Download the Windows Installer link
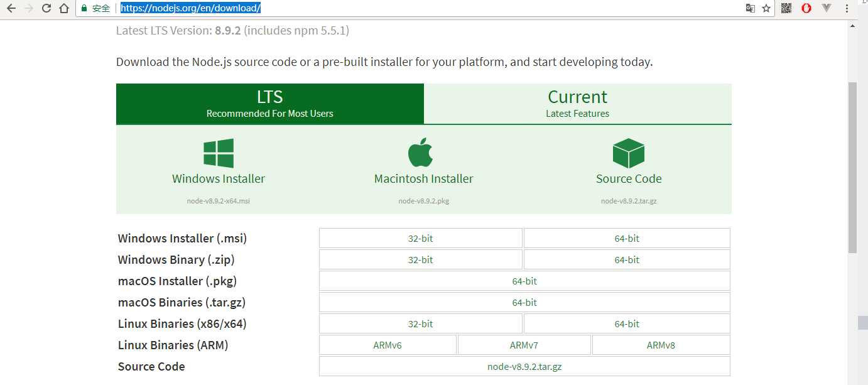 [219, 178]
